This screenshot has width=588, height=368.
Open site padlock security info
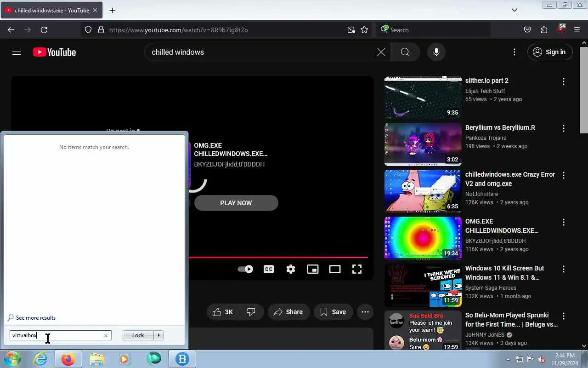(x=101, y=30)
